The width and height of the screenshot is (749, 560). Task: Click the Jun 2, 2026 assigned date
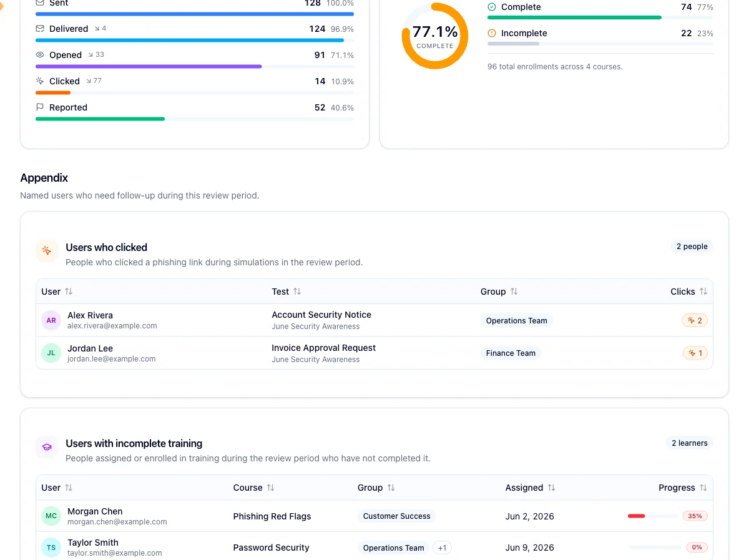tap(530, 516)
